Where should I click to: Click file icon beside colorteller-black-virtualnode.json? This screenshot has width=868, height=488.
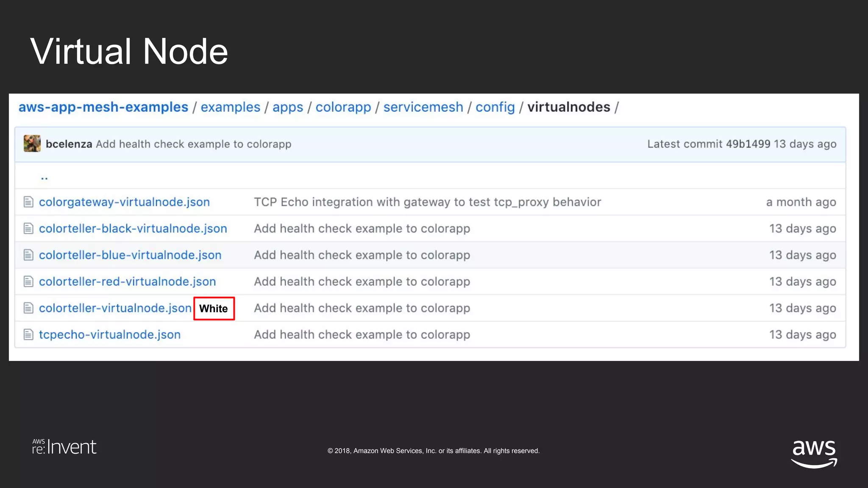[28, 229]
